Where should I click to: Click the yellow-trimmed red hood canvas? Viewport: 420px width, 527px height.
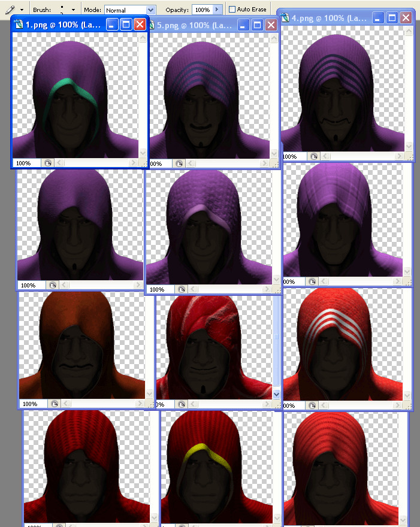coord(217,467)
